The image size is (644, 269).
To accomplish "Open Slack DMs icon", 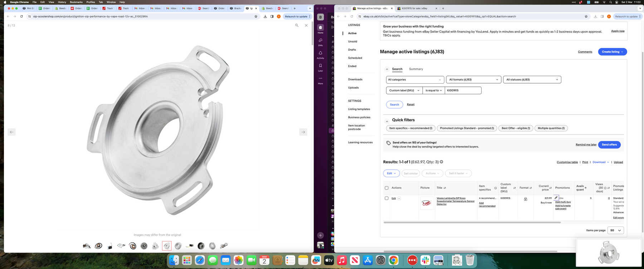I will (320, 40).
